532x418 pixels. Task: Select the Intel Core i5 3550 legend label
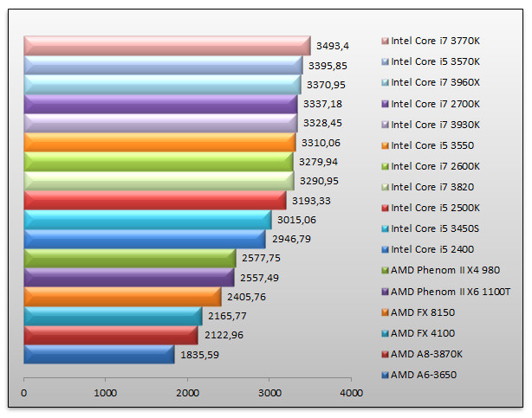pos(432,145)
